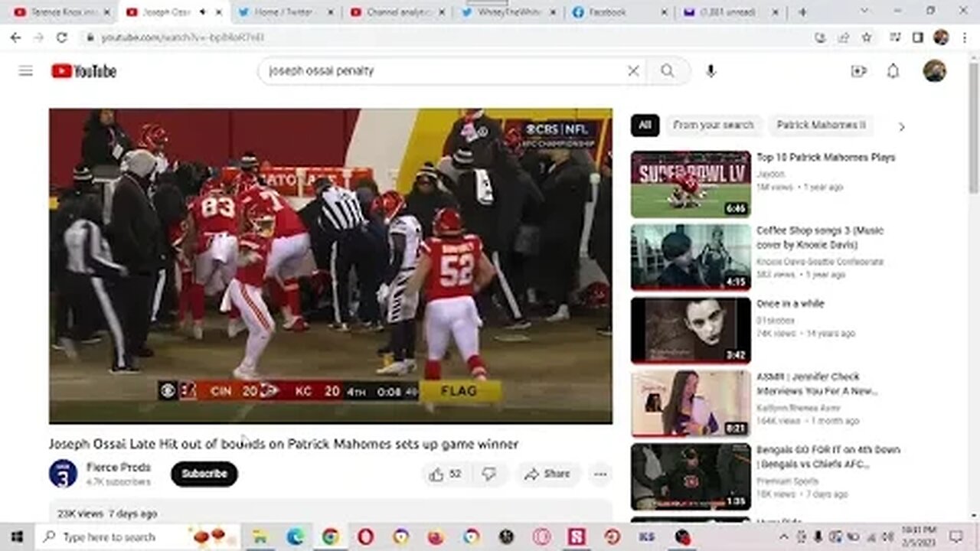
Task: Click the video title about Joseph Ossai
Action: click(284, 444)
